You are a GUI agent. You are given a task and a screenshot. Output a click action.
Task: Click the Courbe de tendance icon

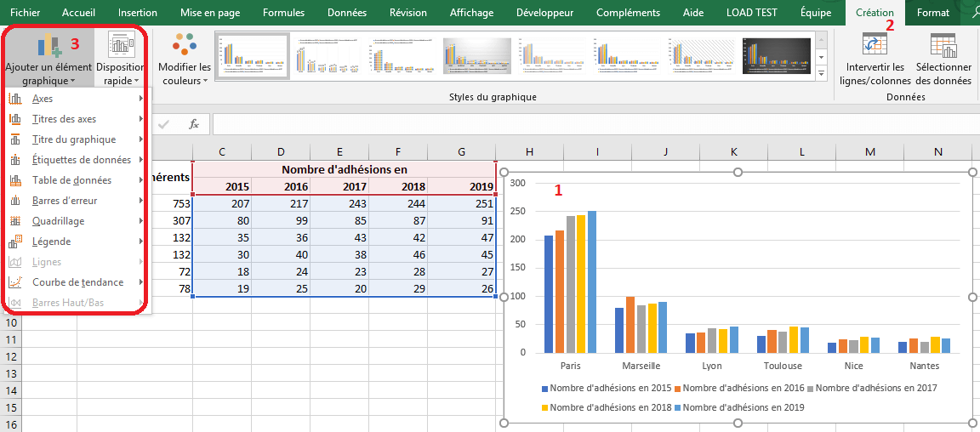click(15, 282)
